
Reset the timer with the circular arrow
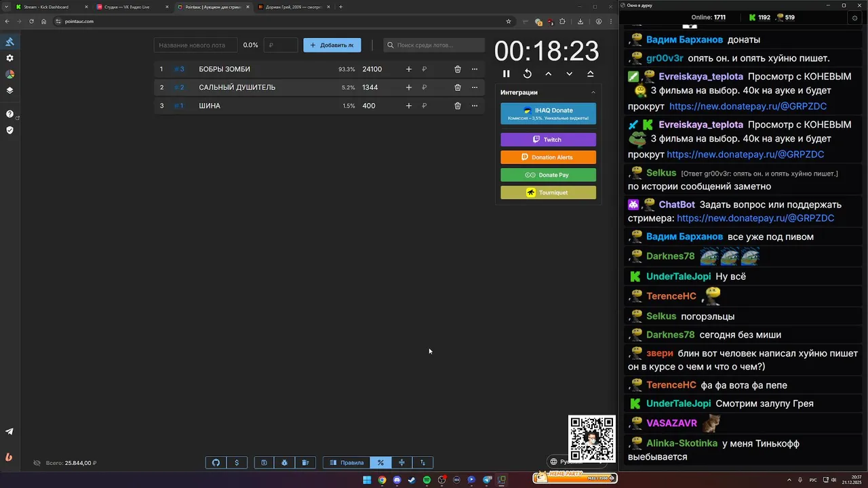(527, 74)
